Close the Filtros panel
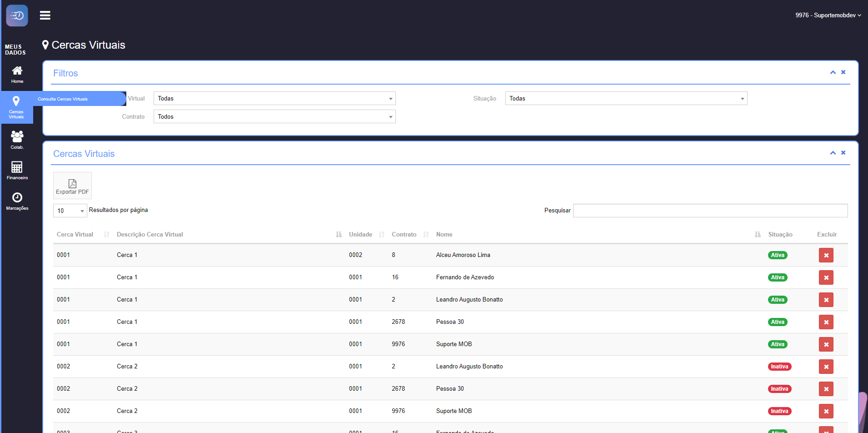 pyautogui.click(x=843, y=72)
